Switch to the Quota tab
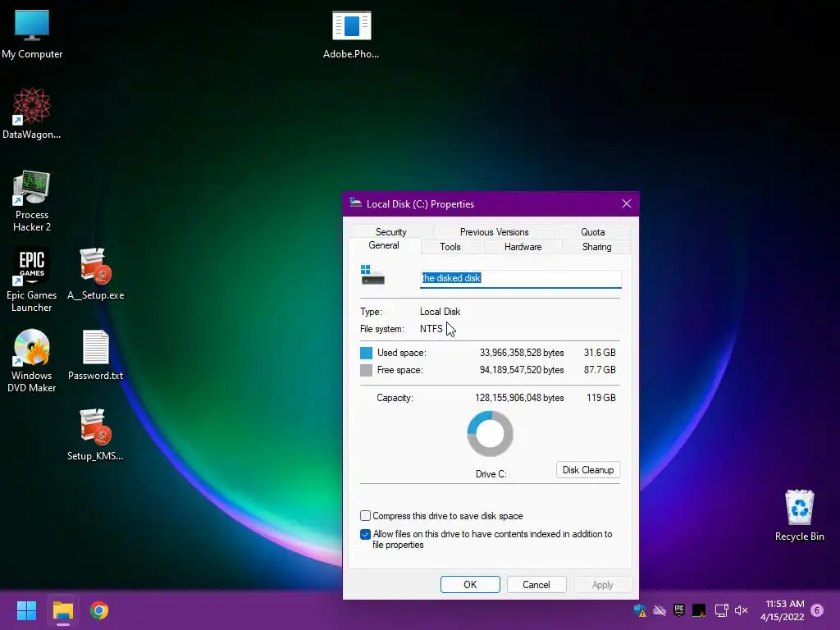Viewport: 840px width, 630px height. (x=592, y=232)
